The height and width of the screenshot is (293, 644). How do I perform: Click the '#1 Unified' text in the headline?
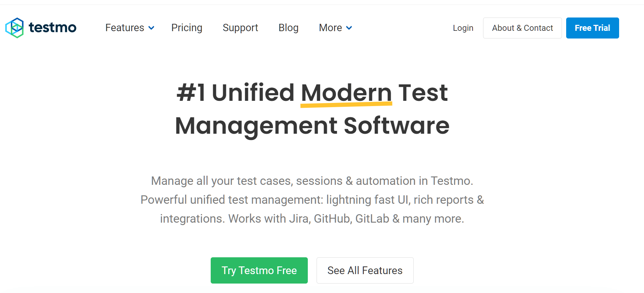[x=235, y=92]
